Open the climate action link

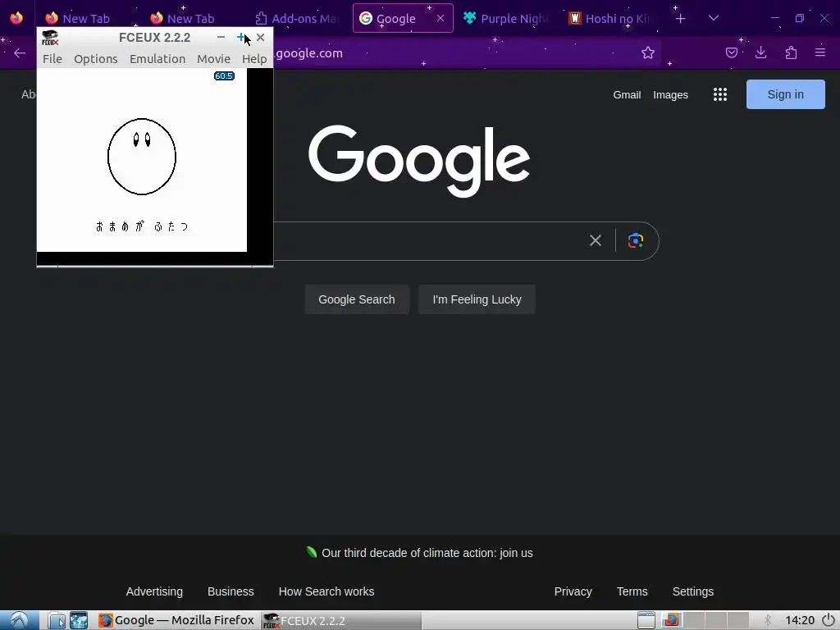tap(427, 553)
